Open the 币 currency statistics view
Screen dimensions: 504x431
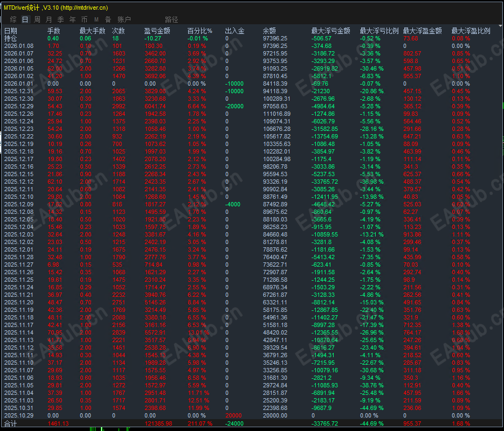pyautogui.click(x=84, y=19)
